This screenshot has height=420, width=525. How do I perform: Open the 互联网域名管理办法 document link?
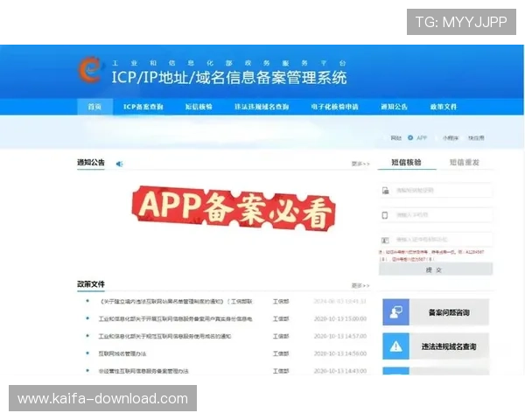(122, 353)
